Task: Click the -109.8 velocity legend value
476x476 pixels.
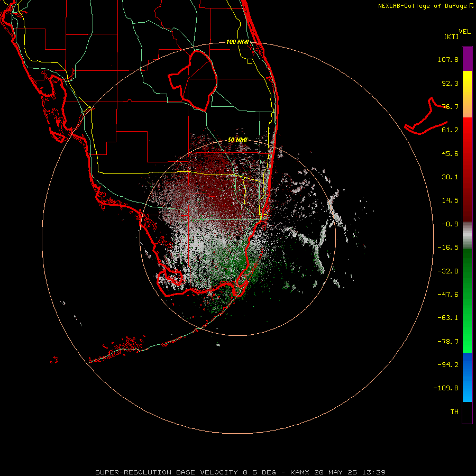Action: pos(446,388)
